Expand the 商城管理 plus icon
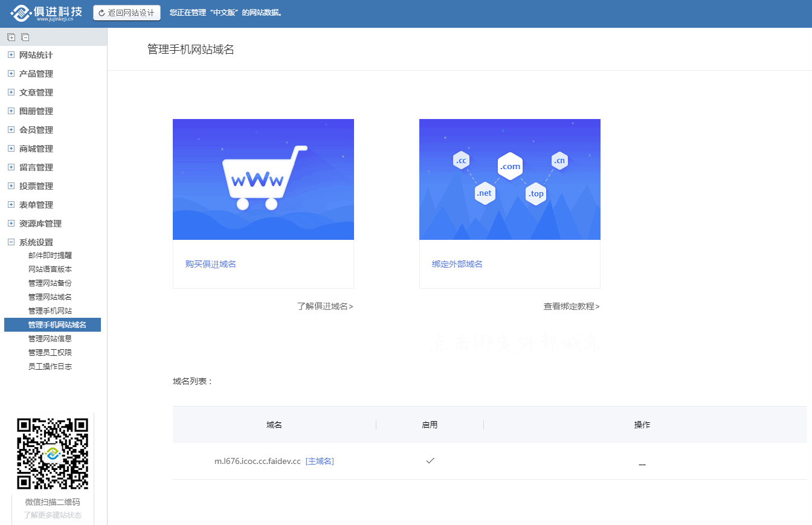Viewport: 812px width, 525px height. 11,149
